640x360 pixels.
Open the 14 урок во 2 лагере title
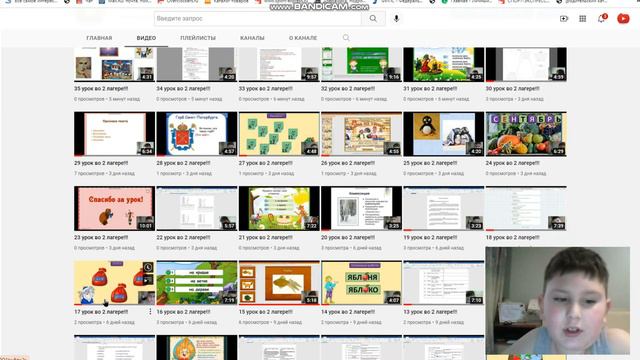pos(348,312)
